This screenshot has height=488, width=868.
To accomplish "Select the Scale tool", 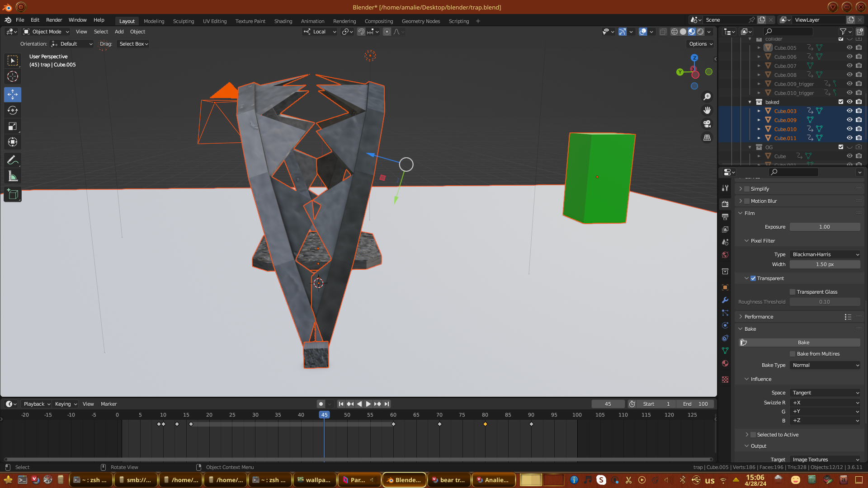I will (x=13, y=127).
